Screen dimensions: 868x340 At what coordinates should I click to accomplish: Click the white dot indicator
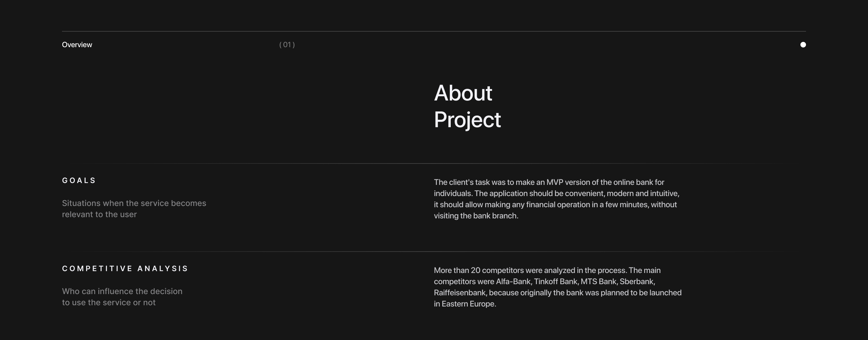[803, 45]
